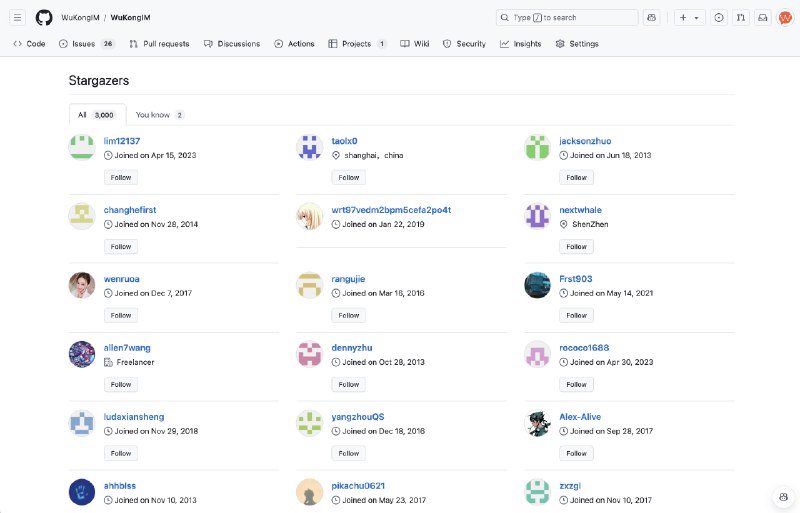Open the hamburger navigation menu

click(x=18, y=17)
